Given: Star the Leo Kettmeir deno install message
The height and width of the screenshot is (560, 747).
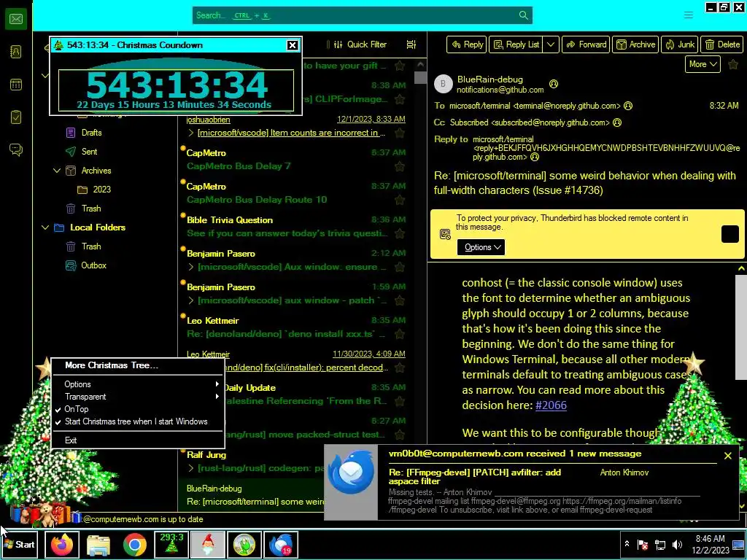Looking at the screenshot, I should (400, 334).
